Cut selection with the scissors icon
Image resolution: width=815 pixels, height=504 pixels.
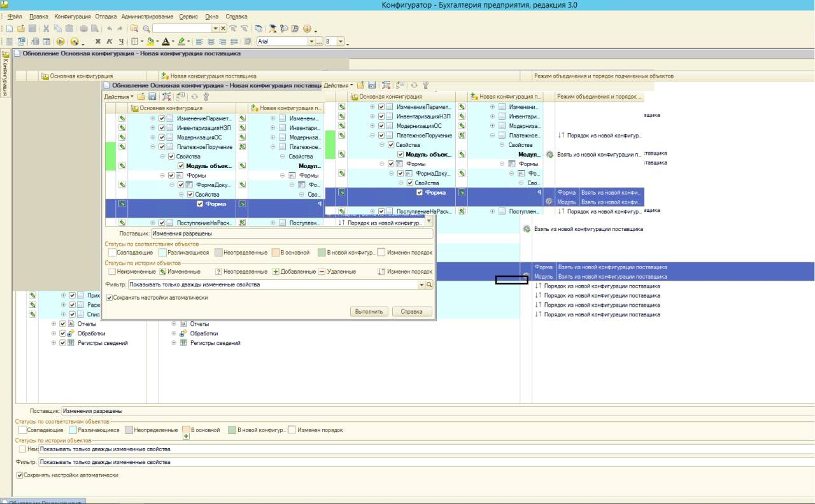point(46,29)
